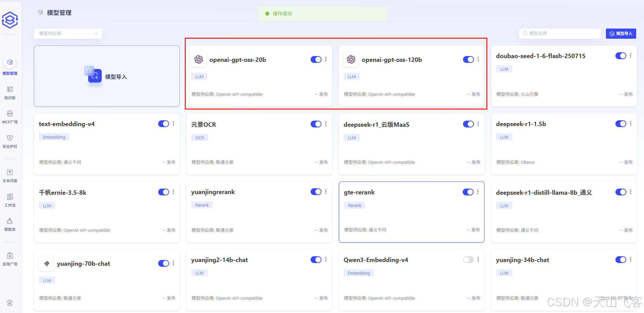Open more options for gte-rerank
The width and height of the screenshot is (644, 313).
[x=478, y=192]
